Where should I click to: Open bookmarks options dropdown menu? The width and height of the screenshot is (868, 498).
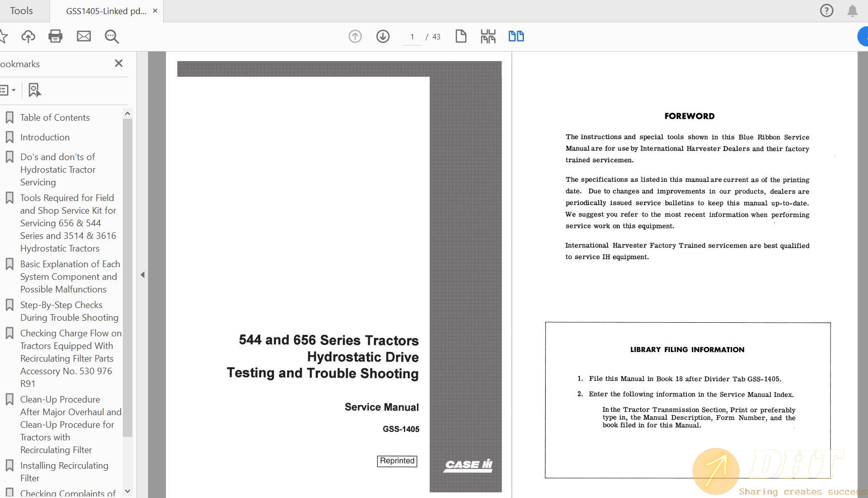tap(8, 90)
